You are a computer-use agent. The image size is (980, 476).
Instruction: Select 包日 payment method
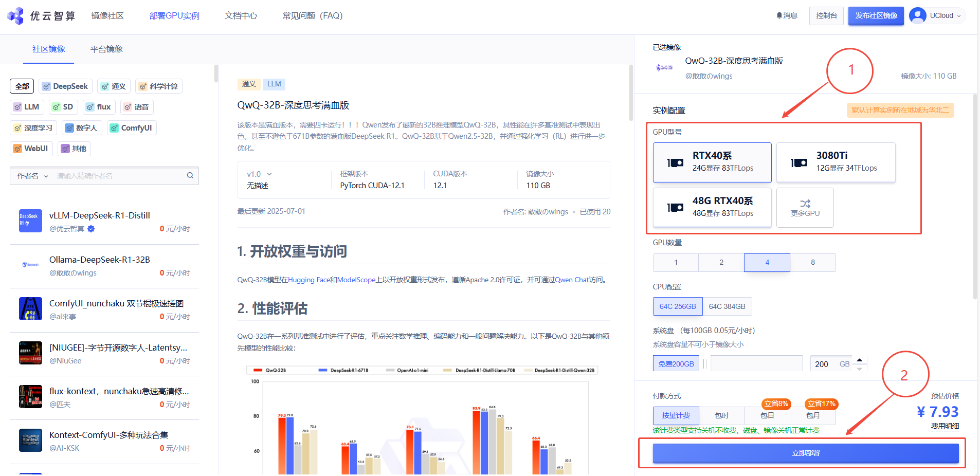tap(767, 415)
